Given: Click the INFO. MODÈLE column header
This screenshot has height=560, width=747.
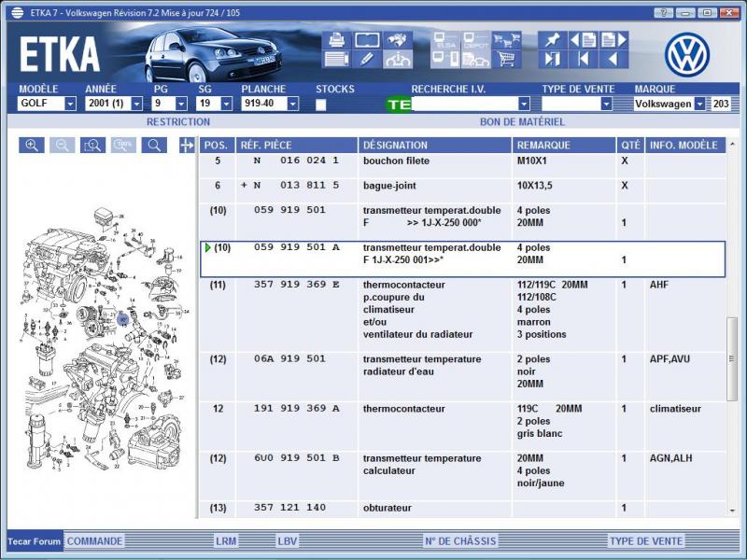Looking at the screenshot, I should [685, 146].
